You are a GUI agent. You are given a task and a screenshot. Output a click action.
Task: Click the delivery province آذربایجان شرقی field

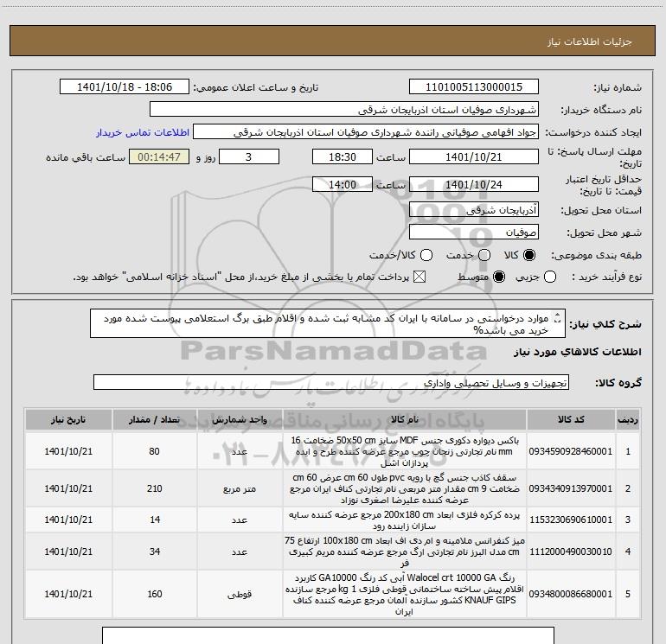pyautogui.click(x=474, y=210)
